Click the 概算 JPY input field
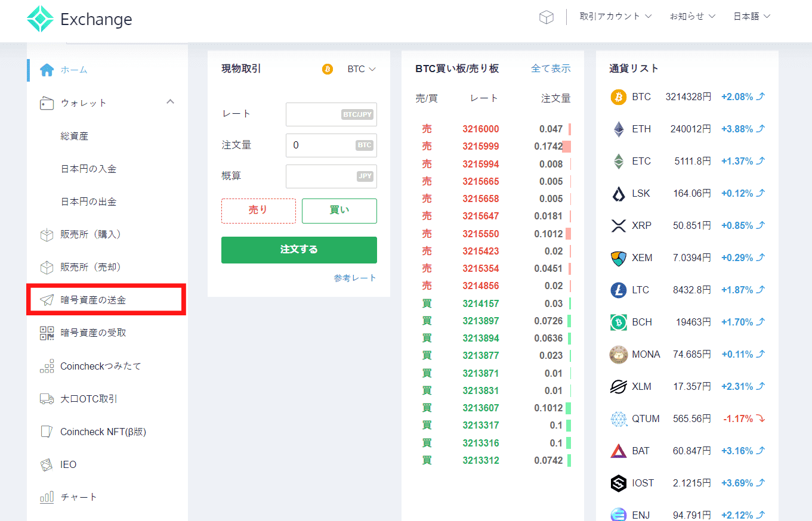Viewport: 812px width, 521px height. click(331, 176)
